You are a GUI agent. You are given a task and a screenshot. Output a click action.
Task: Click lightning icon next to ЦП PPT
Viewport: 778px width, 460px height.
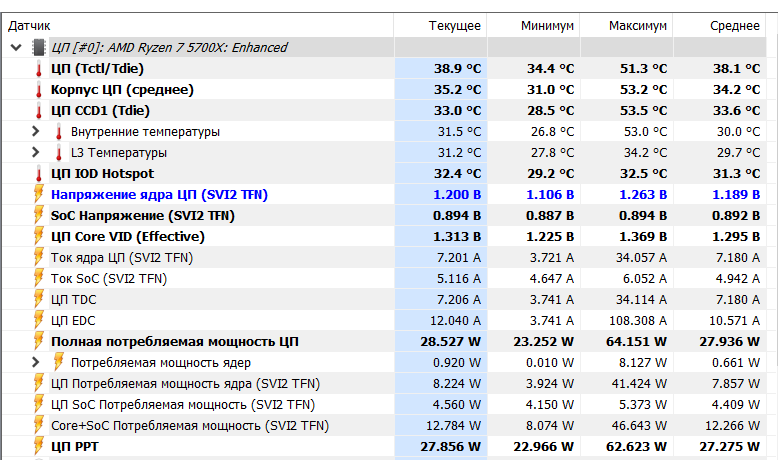click(x=38, y=446)
